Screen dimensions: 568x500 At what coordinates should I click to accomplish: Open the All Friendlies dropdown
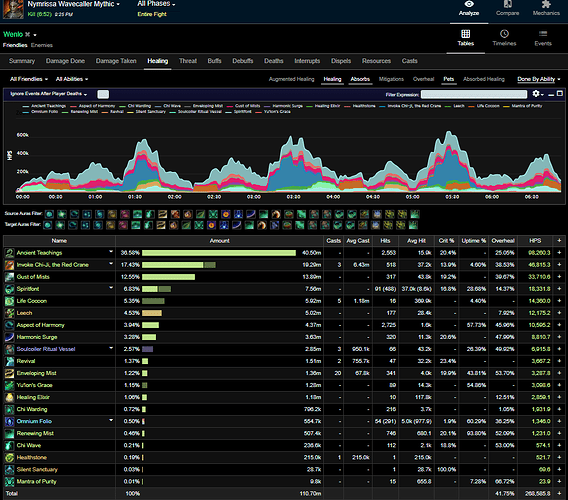pyautogui.click(x=29, y=79)
